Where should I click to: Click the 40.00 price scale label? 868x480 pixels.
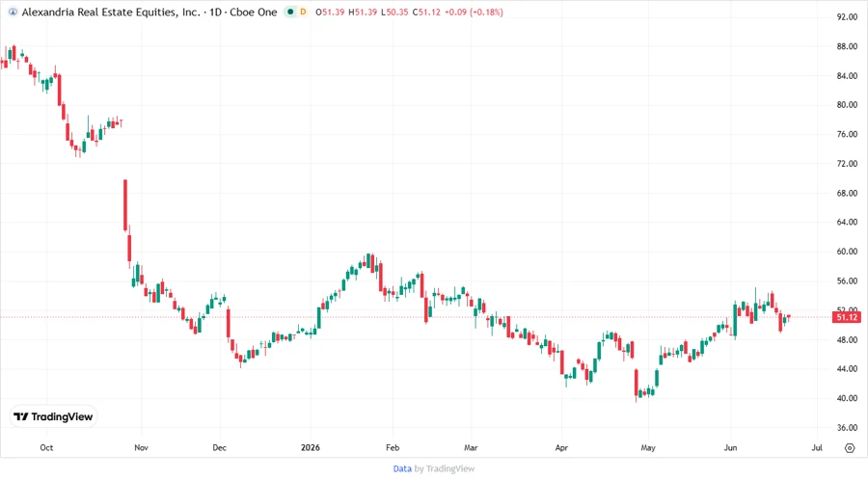click(847, 398)
